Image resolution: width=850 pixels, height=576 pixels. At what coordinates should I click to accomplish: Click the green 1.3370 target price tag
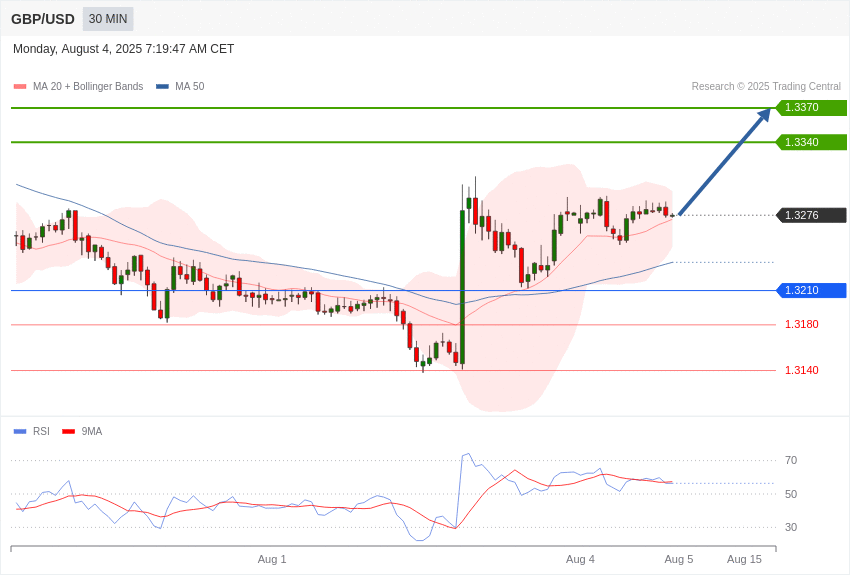(x=812, y=107)
